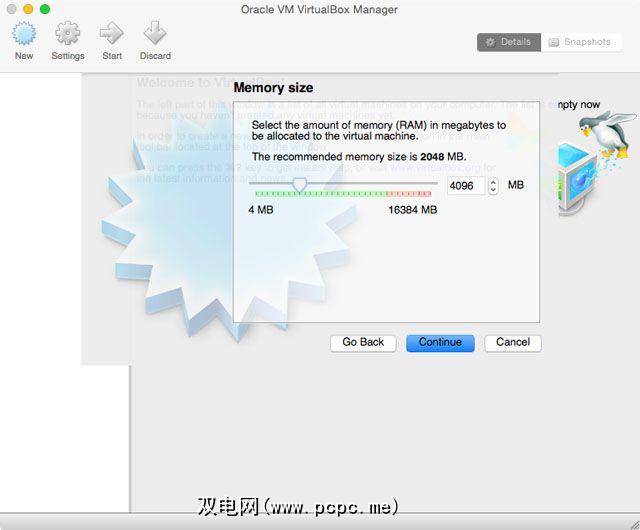Click the 4 MB minimum label
Viewport: 640px width, 530px height.
coord(261,210)
